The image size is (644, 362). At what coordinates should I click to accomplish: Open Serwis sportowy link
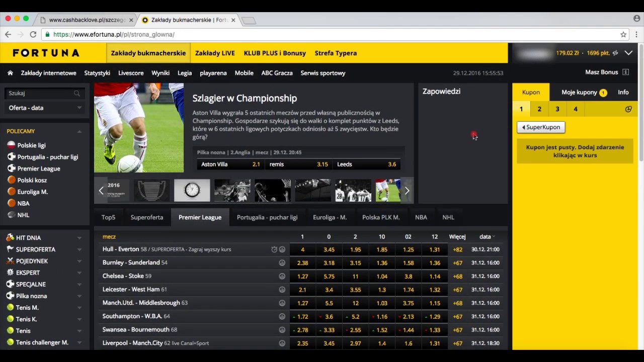coord(323,73)
